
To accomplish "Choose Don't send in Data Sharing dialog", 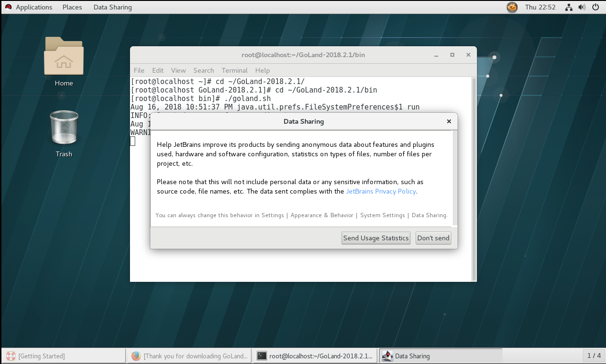I will (x=433, y=238).
